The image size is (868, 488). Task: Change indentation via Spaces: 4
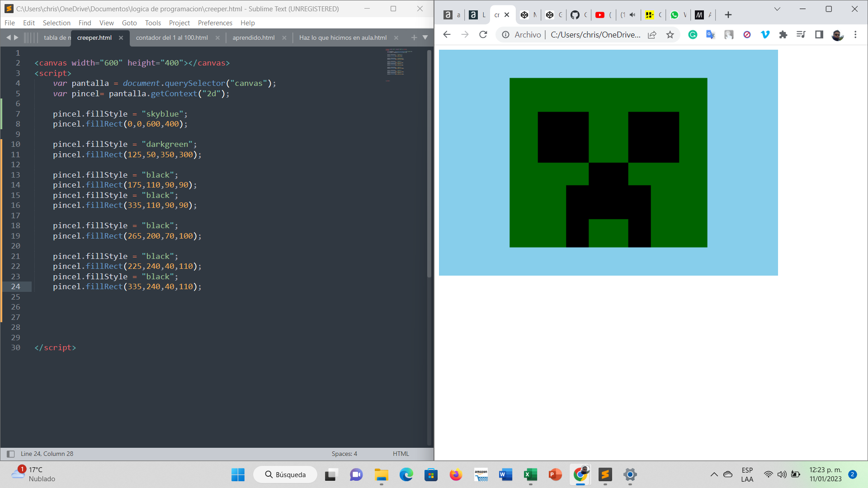point(344,454)
